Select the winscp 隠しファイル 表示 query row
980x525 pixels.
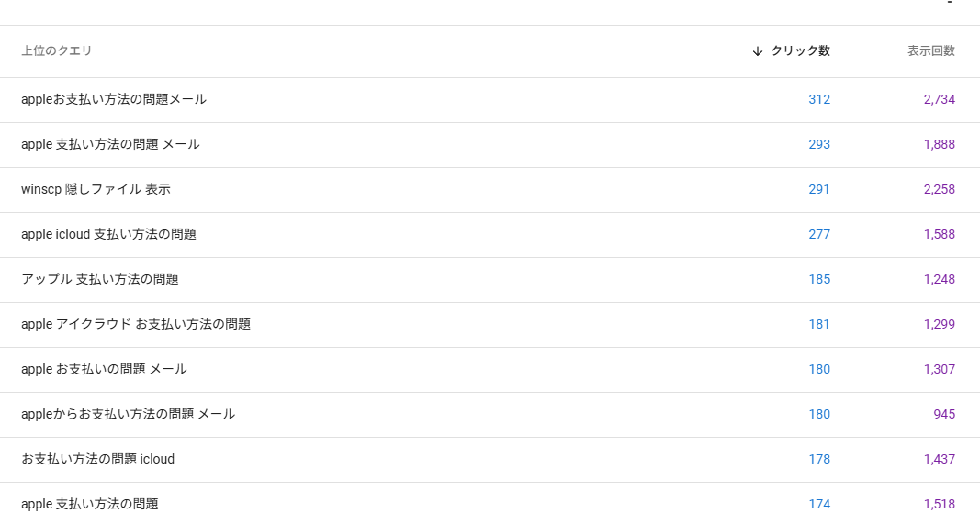[x=96, y=189]
